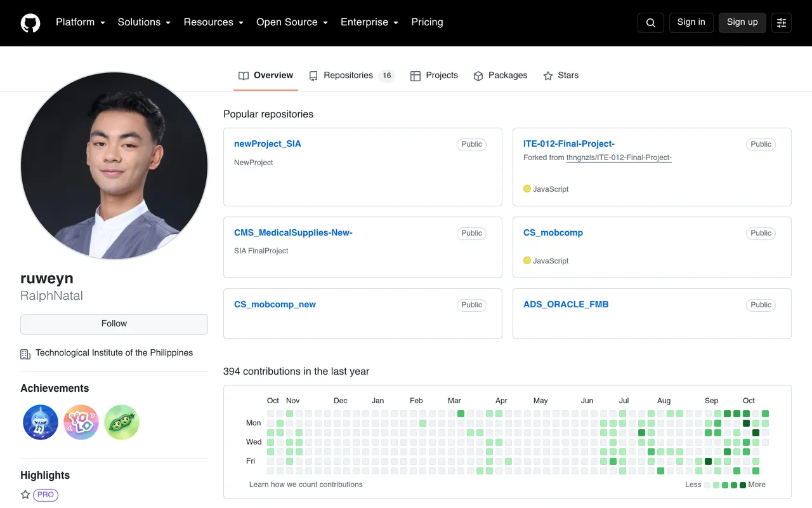Open the Pricing menu item
812x508 pixels.
pyautogui.click(x=427, y=22)
